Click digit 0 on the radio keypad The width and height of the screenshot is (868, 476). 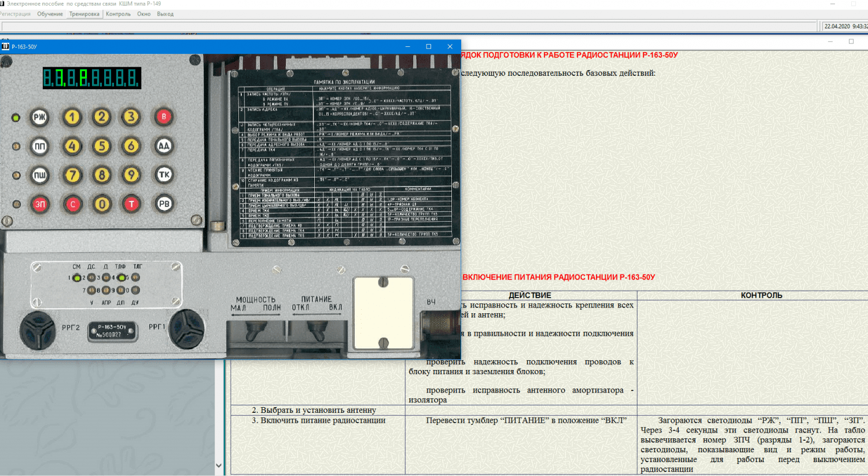tap(102, 204)
